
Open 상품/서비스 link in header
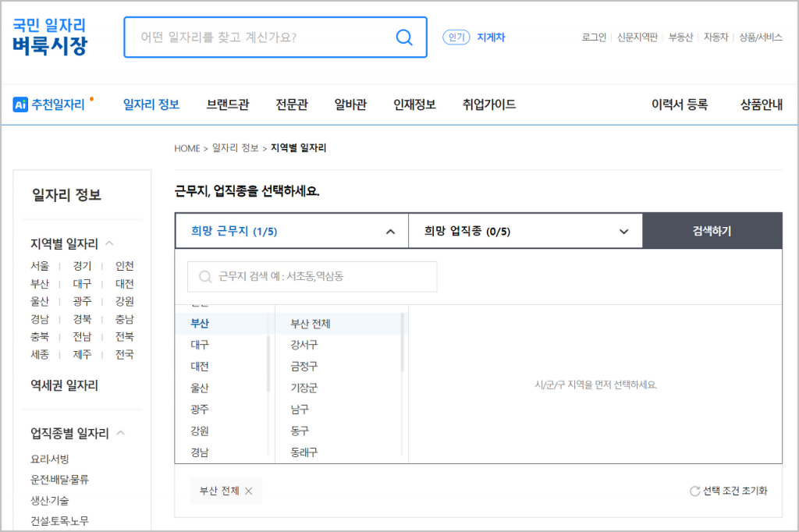[x=761, y=37]
